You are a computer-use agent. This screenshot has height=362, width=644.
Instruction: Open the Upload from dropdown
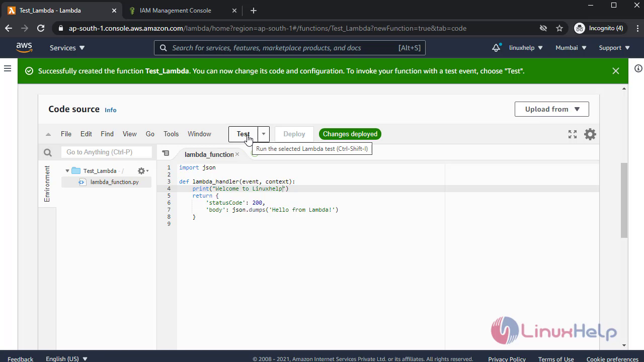[552, 109]
